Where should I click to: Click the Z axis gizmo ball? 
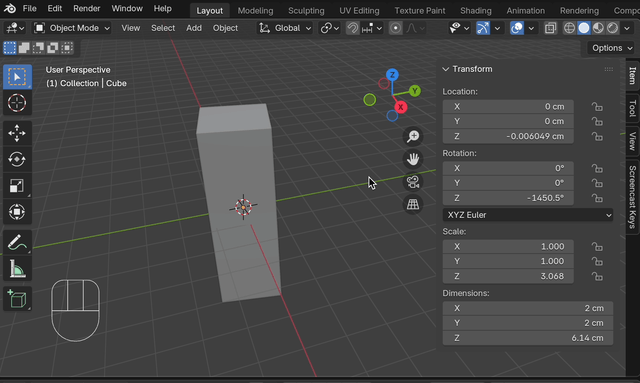click(392, 75)
